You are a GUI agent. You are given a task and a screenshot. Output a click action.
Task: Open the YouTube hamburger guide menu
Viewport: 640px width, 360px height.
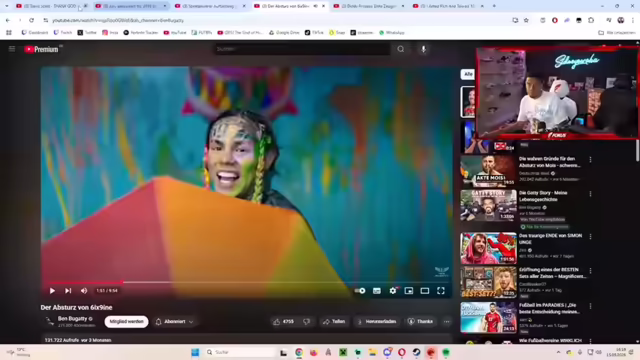tap(12, 49)
